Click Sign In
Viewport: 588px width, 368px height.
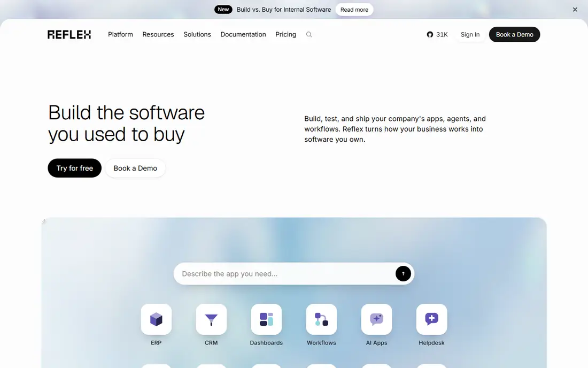pos(470,35)
